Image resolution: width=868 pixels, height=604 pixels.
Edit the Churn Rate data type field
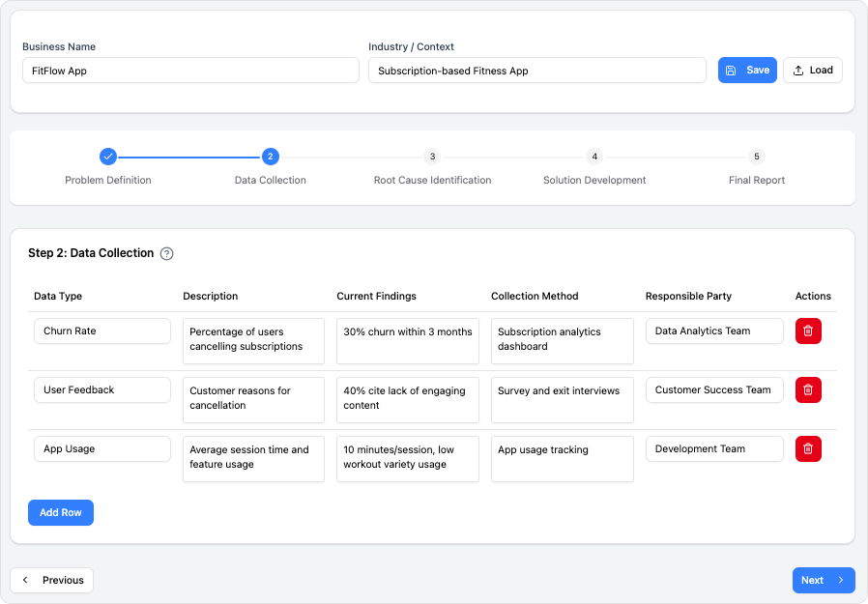[x=102, y=331]
